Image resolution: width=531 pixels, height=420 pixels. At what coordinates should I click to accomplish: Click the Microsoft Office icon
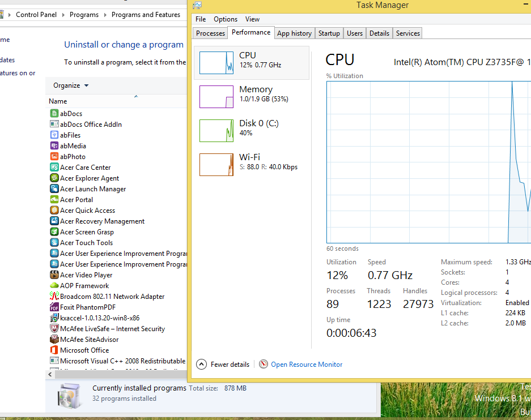(x=54, y=350)
